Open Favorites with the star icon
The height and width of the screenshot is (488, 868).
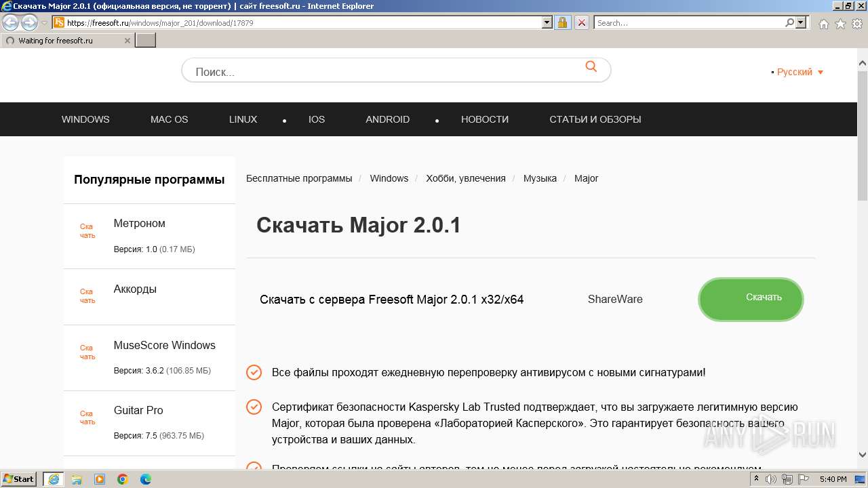[840, 24]
